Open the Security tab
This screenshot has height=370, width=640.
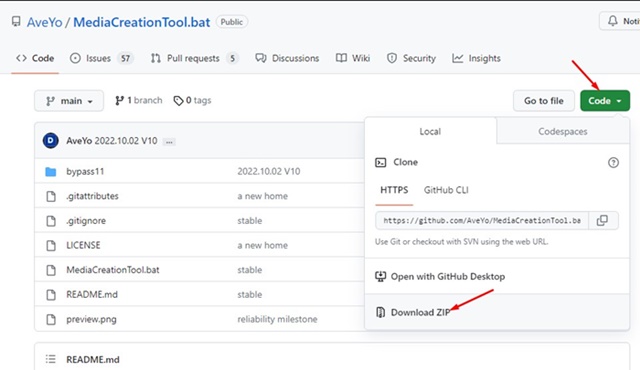pos(411,58)
